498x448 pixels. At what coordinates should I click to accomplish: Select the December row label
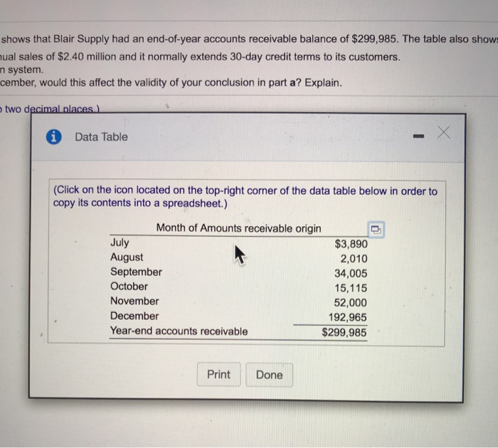[134, 316]
